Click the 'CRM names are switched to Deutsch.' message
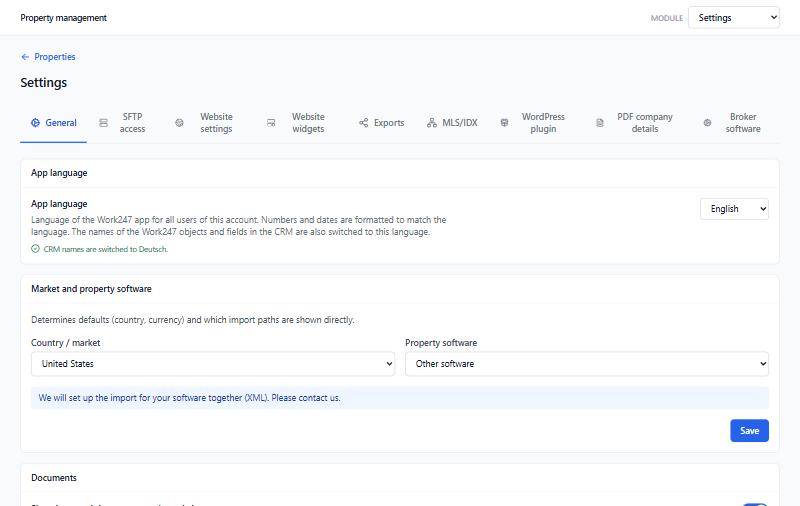 click(x=106, y=249)
